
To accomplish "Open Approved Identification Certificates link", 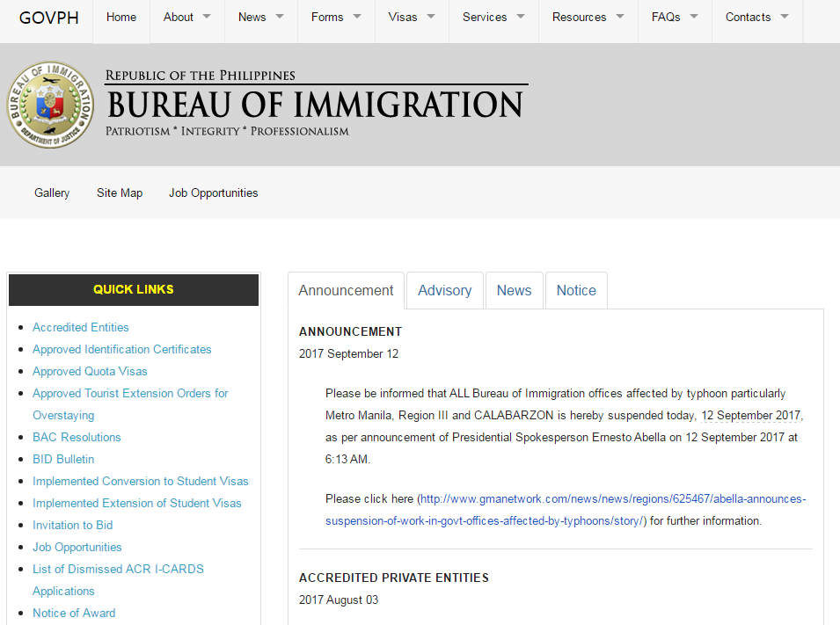I will click(x=121, y=349).
